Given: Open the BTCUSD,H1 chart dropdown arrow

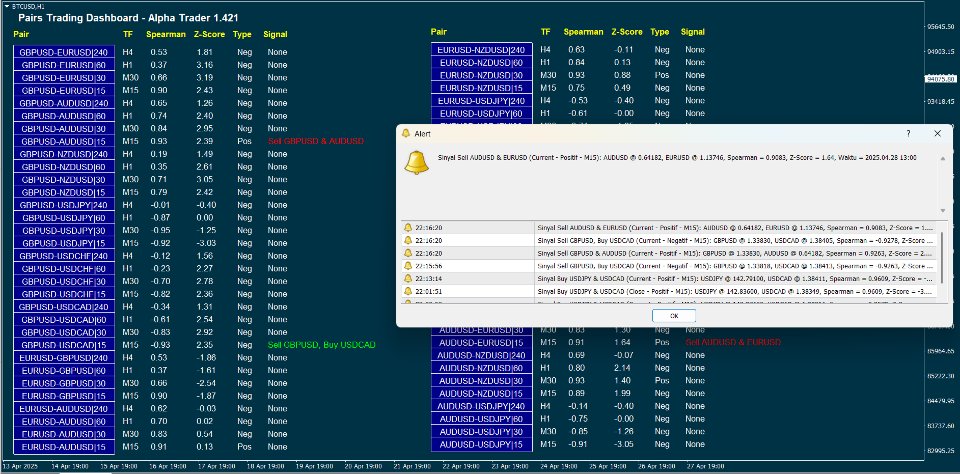Looking at the screenshot, I should coord(7,5).
